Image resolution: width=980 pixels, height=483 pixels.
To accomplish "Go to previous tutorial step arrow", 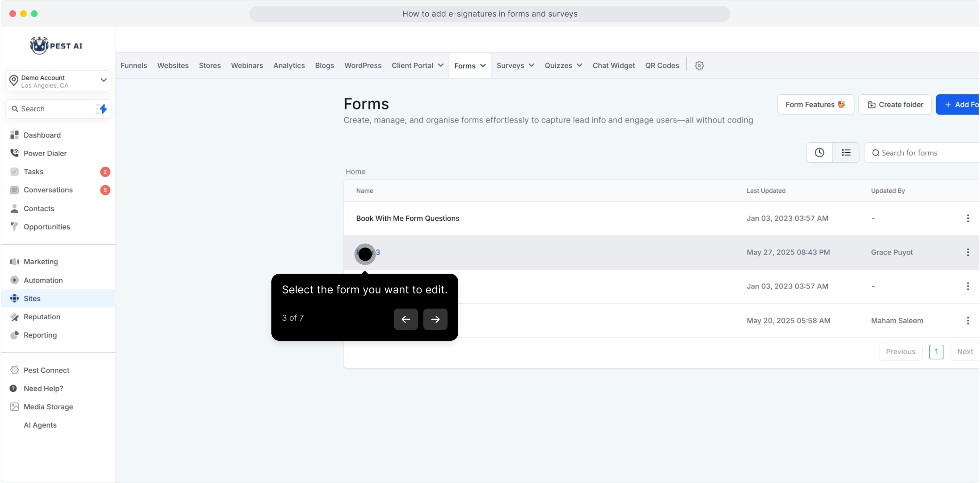I will coord(406,319).
